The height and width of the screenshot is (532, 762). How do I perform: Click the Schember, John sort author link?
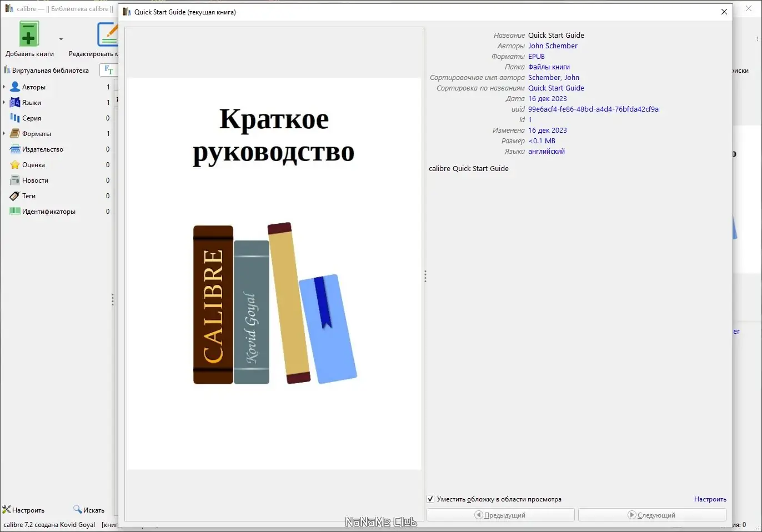click(x=554, y=78)
